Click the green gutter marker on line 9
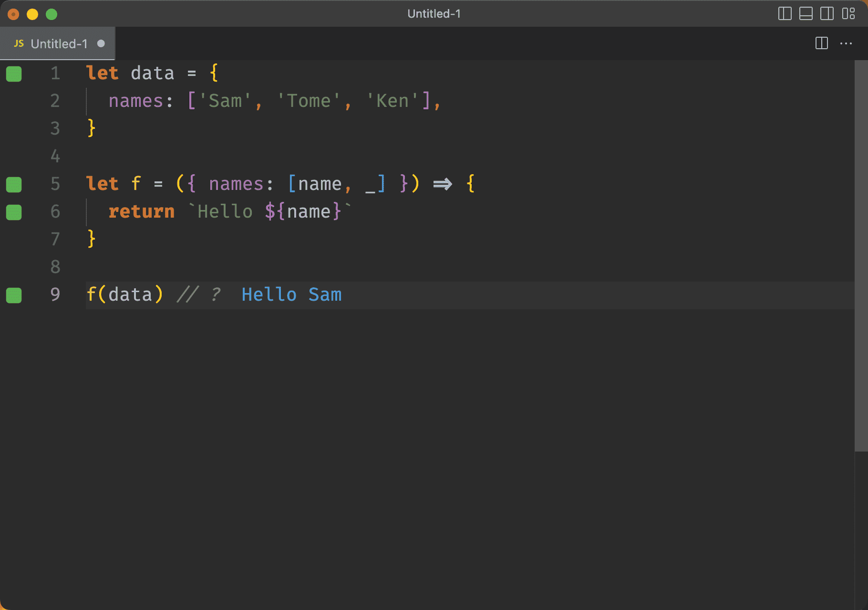The image size is (868, 610). point(14,295)
